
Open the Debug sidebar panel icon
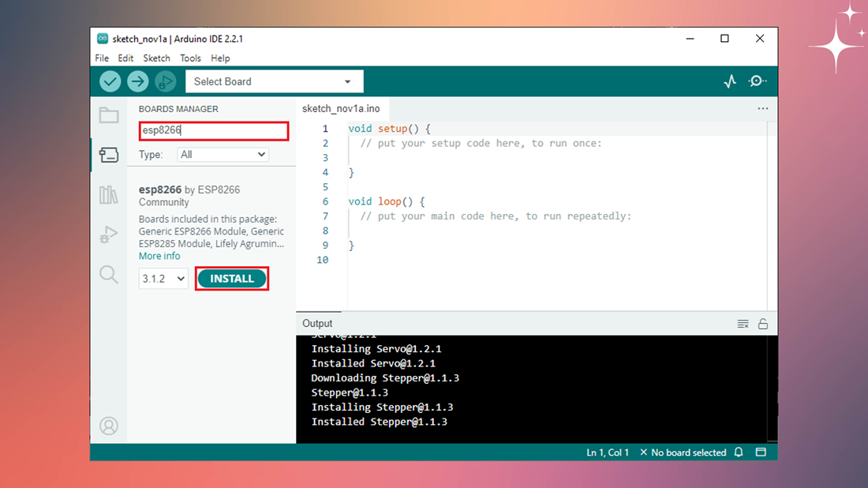(109, 235)
